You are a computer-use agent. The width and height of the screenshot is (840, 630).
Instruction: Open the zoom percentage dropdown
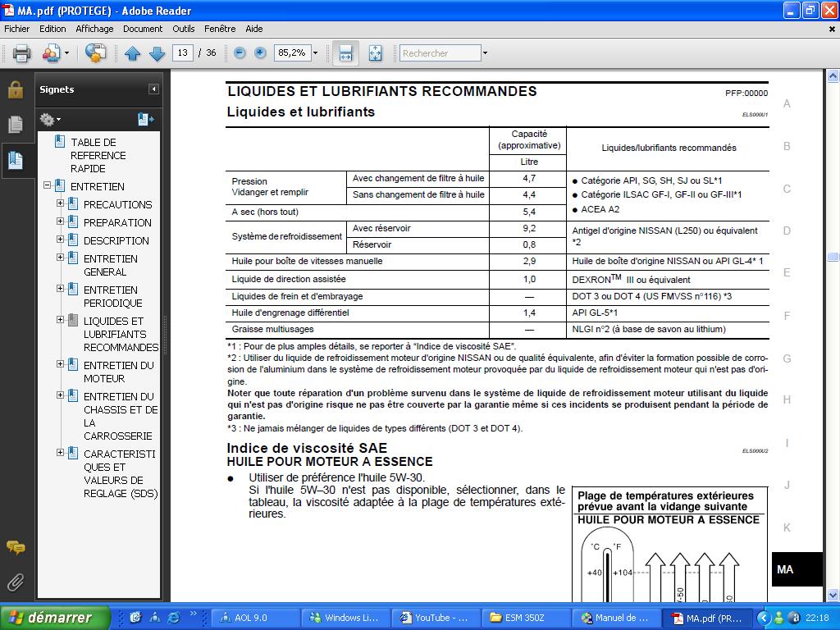(315, 53)
